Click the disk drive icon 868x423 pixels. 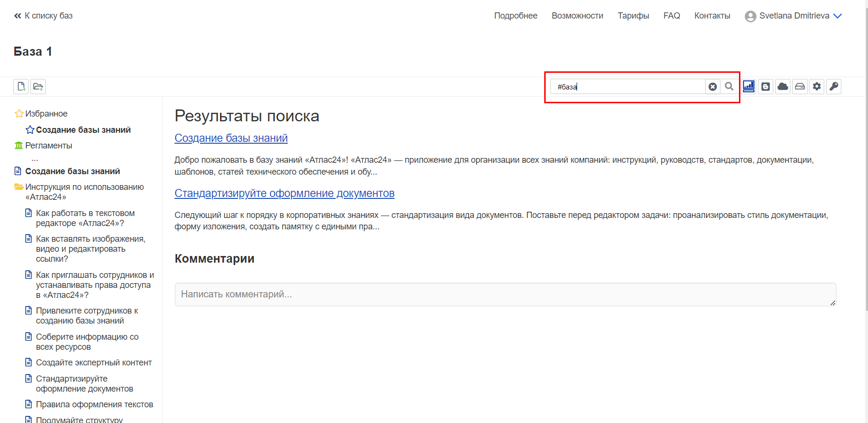click(800, 87)
